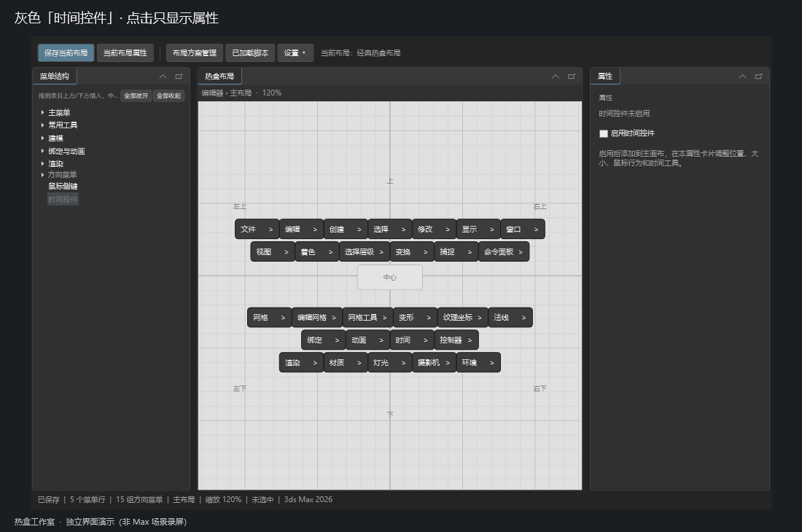Click 3ds Max 2026 in status bar

(308, 499)
